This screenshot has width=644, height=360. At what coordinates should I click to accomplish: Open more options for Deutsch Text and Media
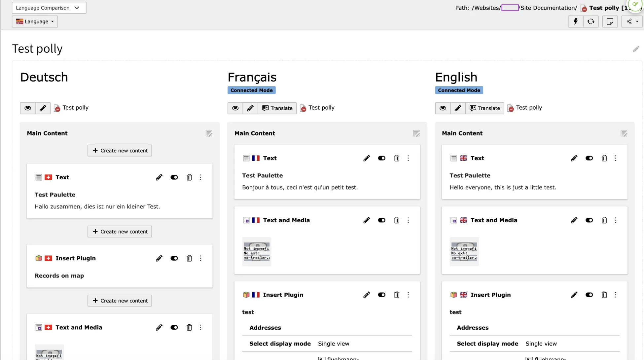(x=200, y=327)
